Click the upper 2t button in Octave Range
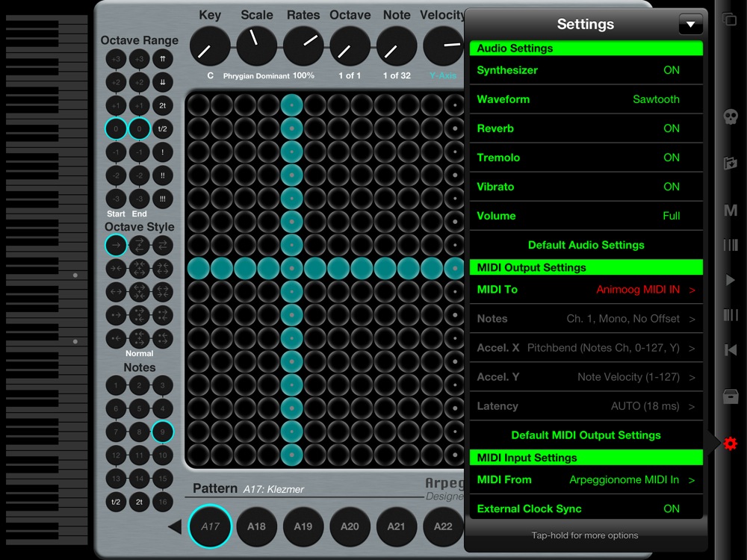 coord(162,105)
